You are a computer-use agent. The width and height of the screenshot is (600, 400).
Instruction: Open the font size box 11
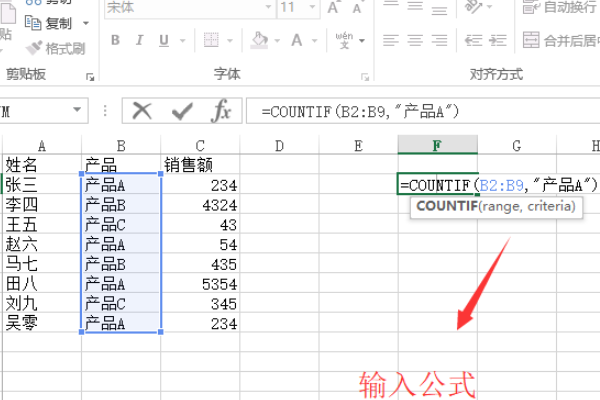298,7
